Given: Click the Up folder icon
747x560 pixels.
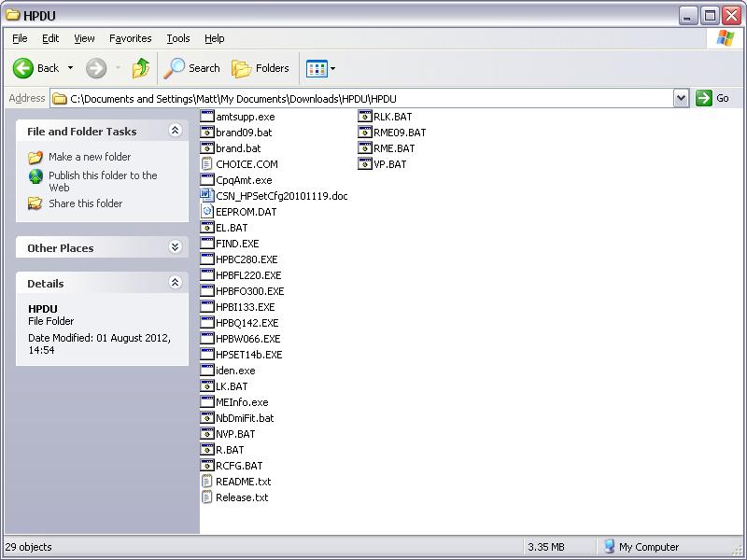Looking at the screenshot, I should pos(141,68).
